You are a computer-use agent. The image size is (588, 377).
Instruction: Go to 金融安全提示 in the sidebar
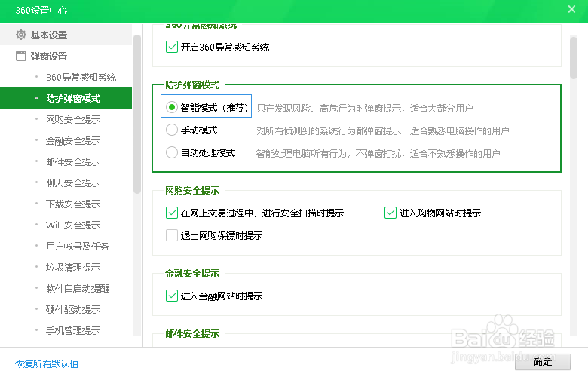(73, 141)
